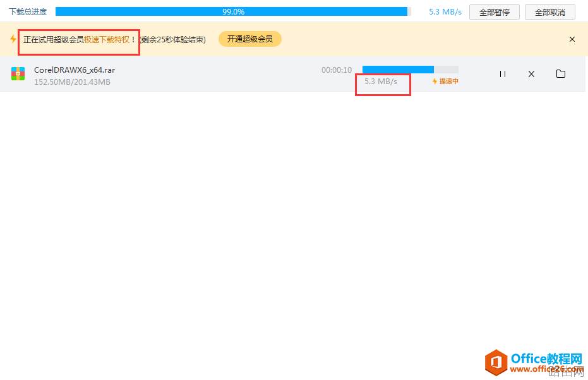Click the 提速中 speed-up lightning icon

click(x=435, y=81)
